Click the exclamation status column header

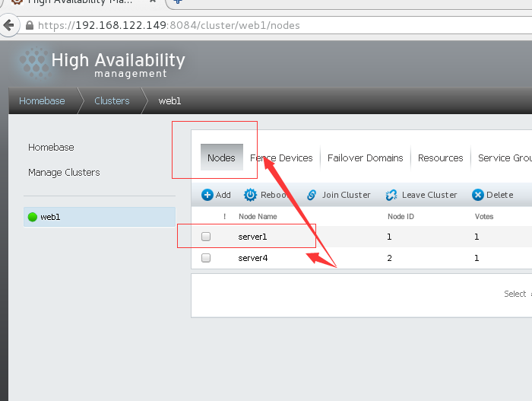coord(225,216)
